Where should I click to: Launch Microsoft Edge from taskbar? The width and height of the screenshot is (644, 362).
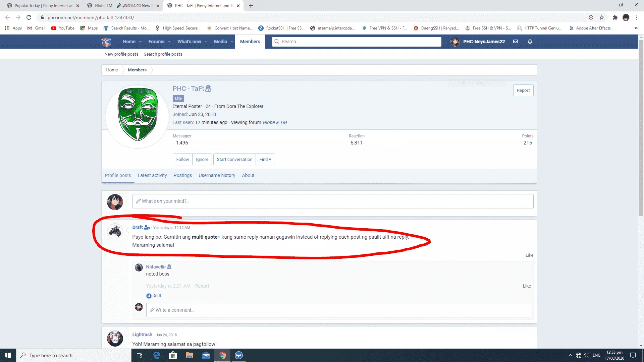pos(157,355)
